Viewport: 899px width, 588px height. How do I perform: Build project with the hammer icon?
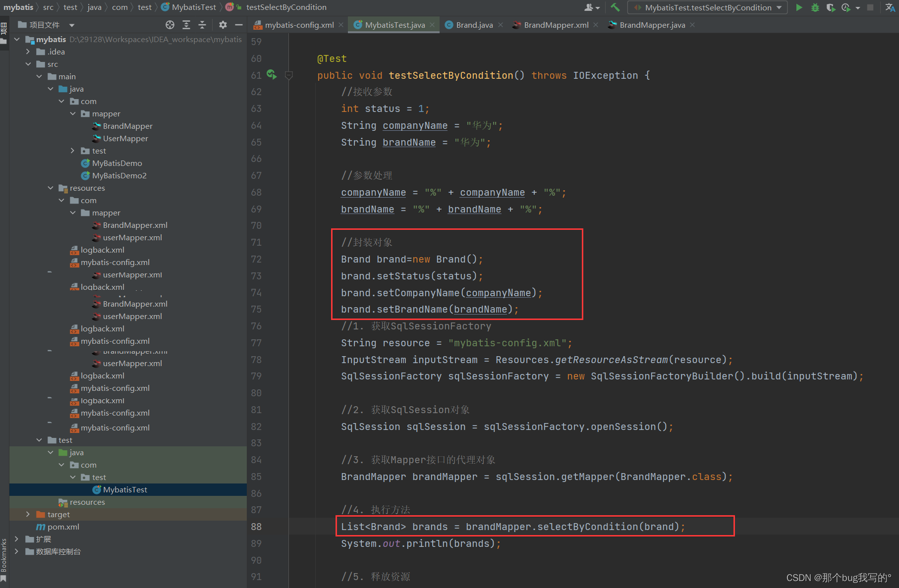[615, 7]
